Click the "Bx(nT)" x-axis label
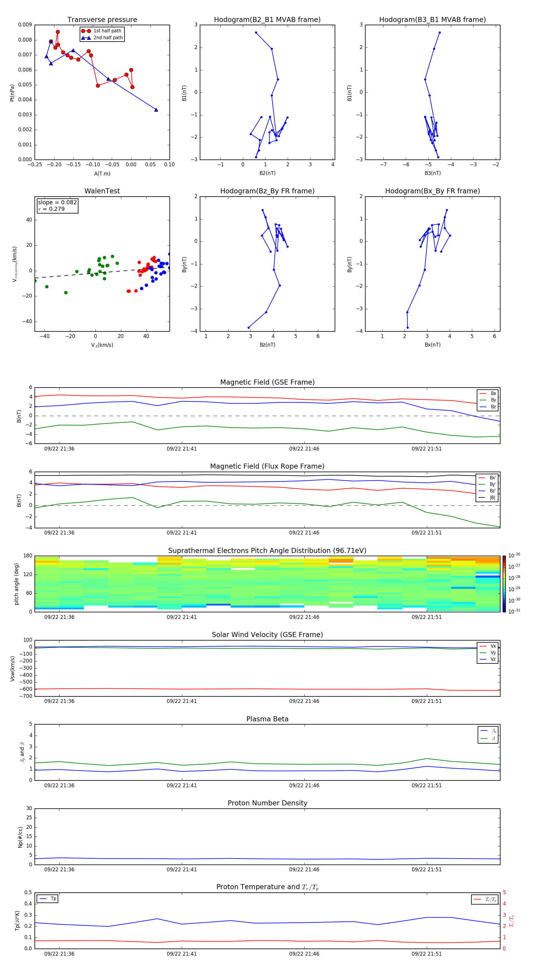 [432, 345]
